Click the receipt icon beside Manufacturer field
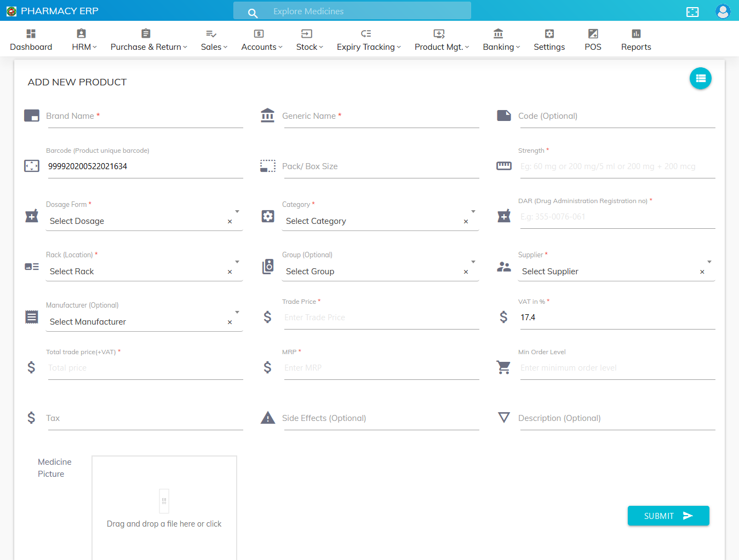Screen dimensions: 739x560 (x=31, y=317)
